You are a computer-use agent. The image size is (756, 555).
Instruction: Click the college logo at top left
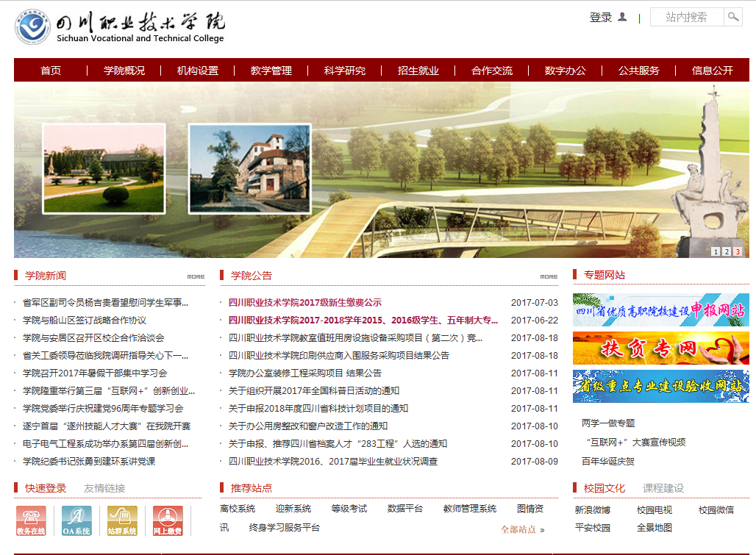pos(33,28)
